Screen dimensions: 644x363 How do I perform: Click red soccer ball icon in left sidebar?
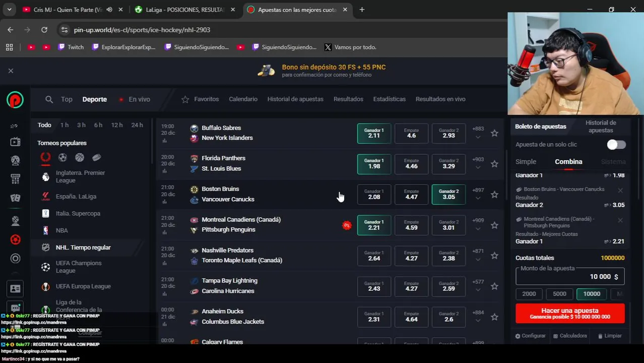coord(15,239)
